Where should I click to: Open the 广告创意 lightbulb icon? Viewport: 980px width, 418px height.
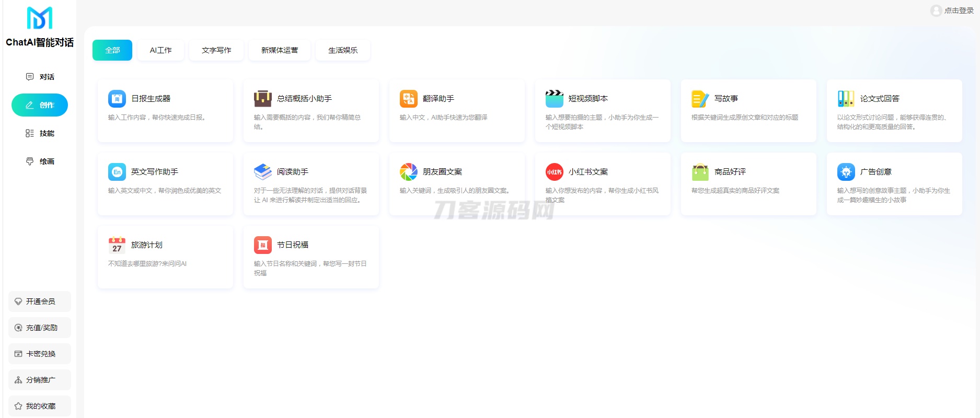point(846,172)
